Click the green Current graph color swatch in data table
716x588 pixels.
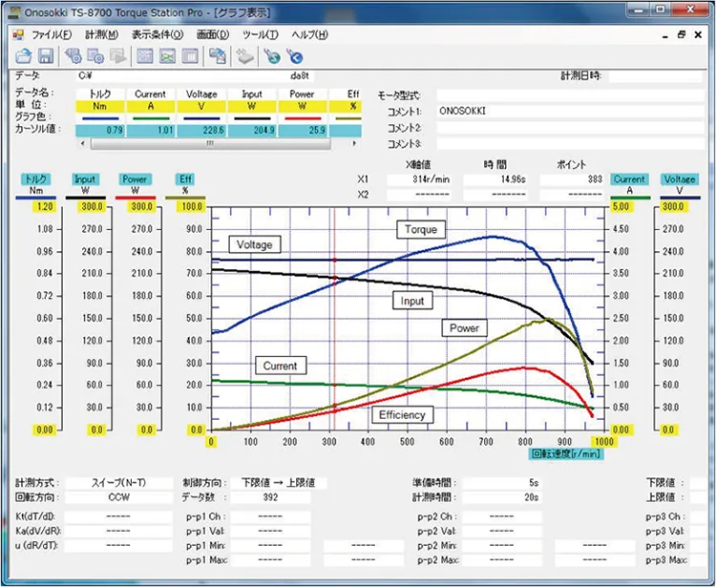click(x=151, y=118)
